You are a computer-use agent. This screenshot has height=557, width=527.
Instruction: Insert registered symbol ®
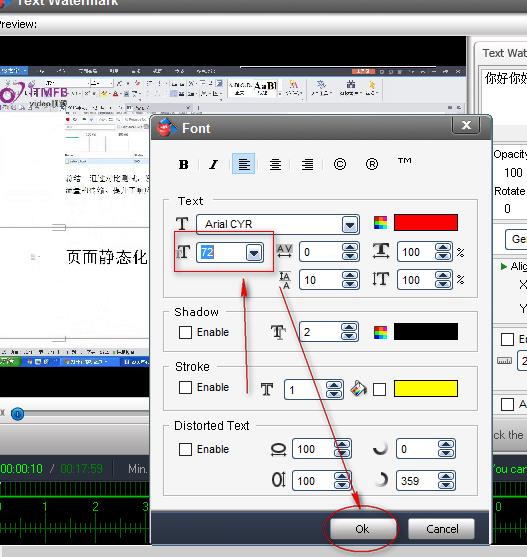pyautogui.click(x=372, y=164)
